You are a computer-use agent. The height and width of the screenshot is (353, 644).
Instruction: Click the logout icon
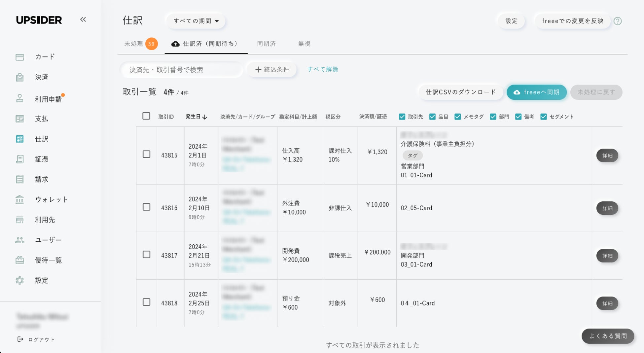20,339
